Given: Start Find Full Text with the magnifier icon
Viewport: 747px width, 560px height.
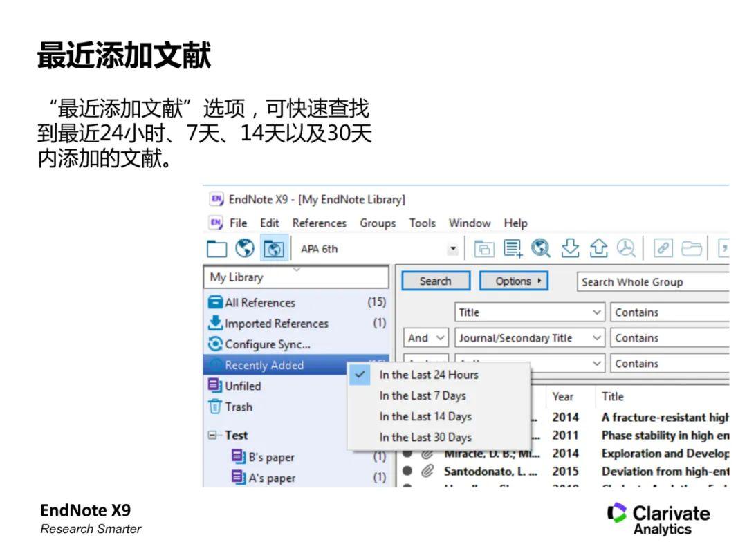Looking at the screenshot, I should tap(626, 248).
